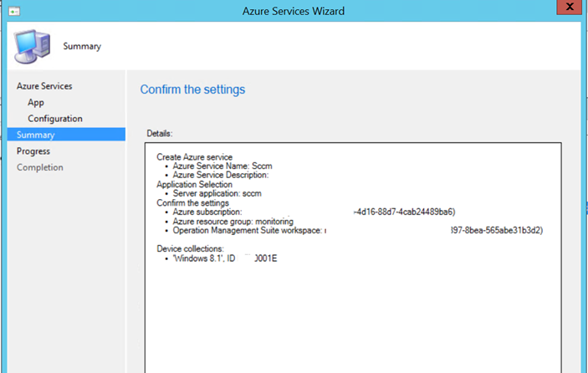Click 'Confirm the settings' line inside details box
Viewport: 588px width, 373px height.
coord(192,202)
